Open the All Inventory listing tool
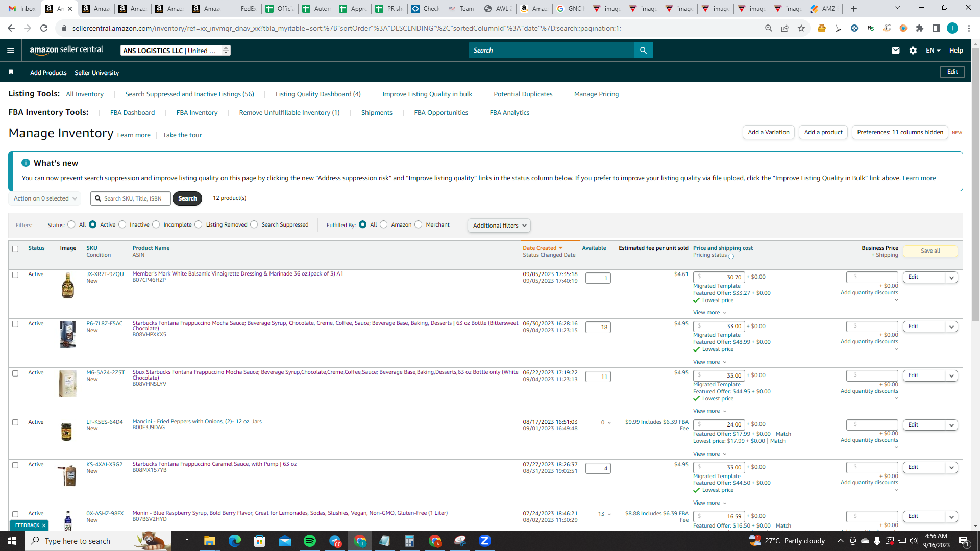The width and height of the screenshot is (980, 551). point(85,94)
